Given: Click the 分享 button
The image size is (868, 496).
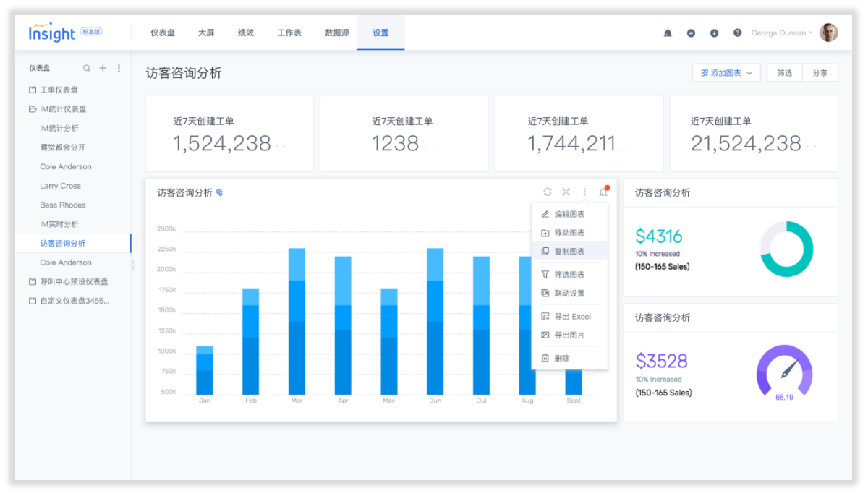Looking at the screenshot, I should tap(820, 73).
